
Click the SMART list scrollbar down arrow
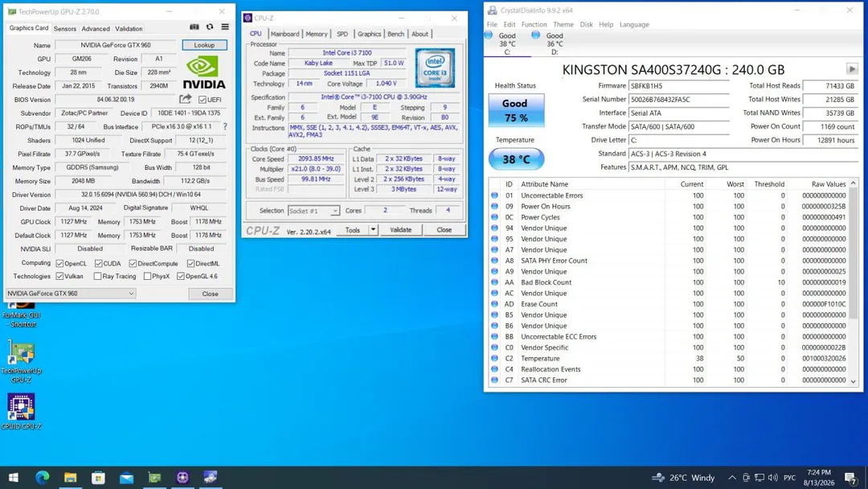[x=853, y=381]
